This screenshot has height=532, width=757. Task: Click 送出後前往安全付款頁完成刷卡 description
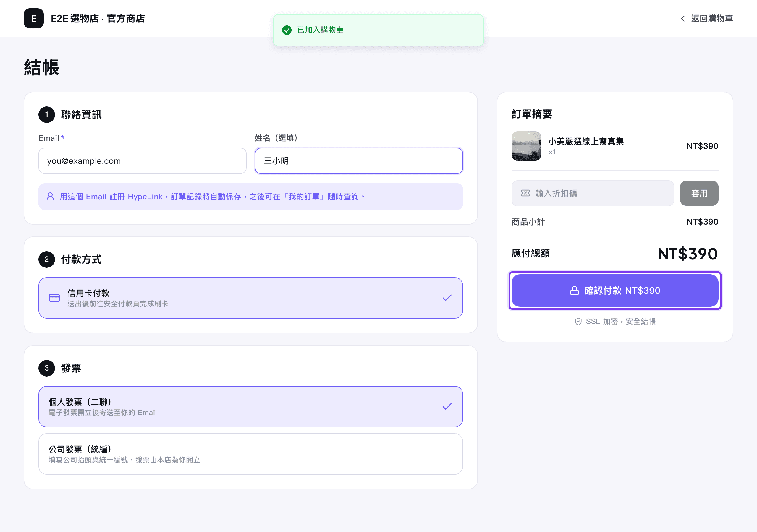tap(118, 304)
